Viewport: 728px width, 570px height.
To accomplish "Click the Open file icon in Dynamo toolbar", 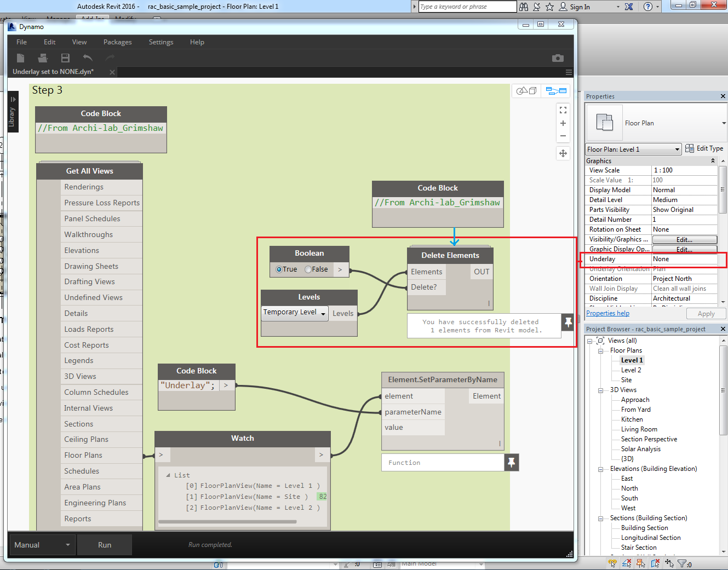I will pyautogui.click(x=43, y=58).
